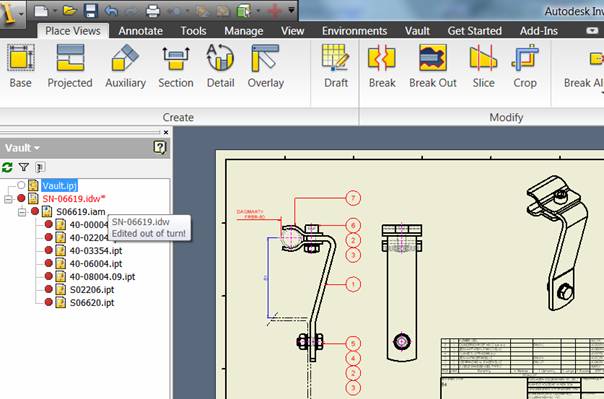Select balloon 5 near the lower bolt
The image size is (604, 399).
[353, 343]
